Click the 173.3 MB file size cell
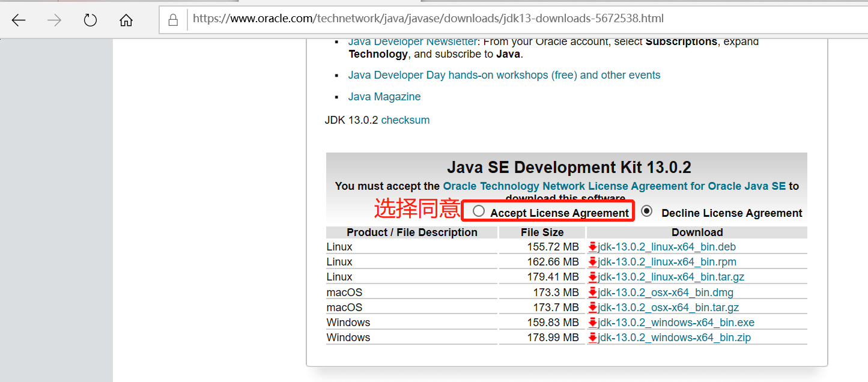This screenshot has height=382, width=868. (542, 293)
